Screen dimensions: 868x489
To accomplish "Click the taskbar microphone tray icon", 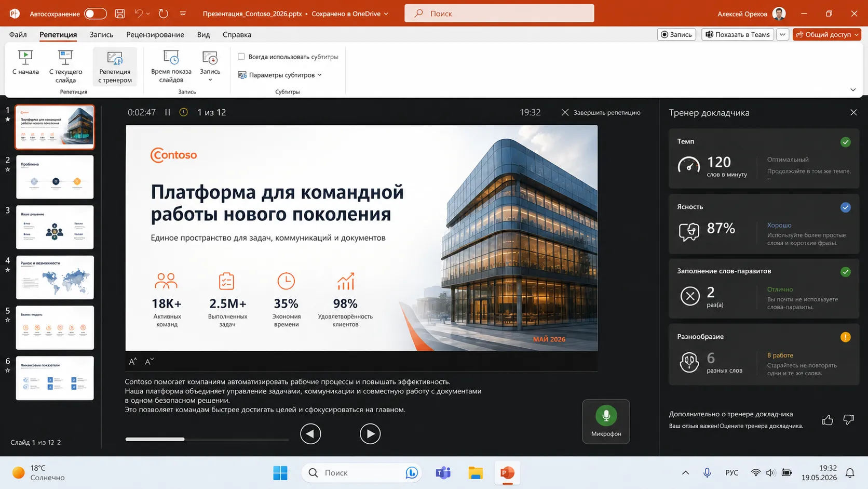I will tap(707, 473).
